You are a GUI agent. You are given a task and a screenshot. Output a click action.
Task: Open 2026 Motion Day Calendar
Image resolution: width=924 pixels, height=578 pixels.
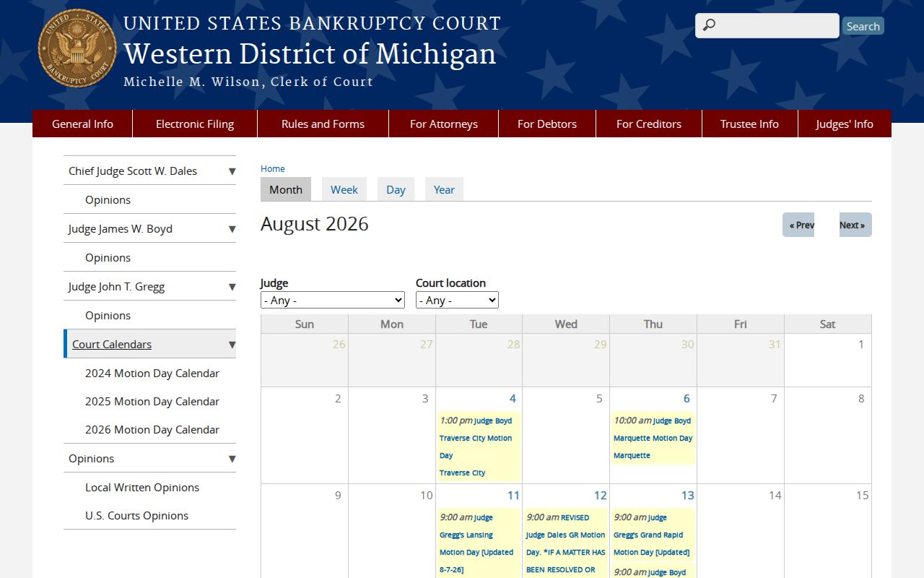click(152, 429)
